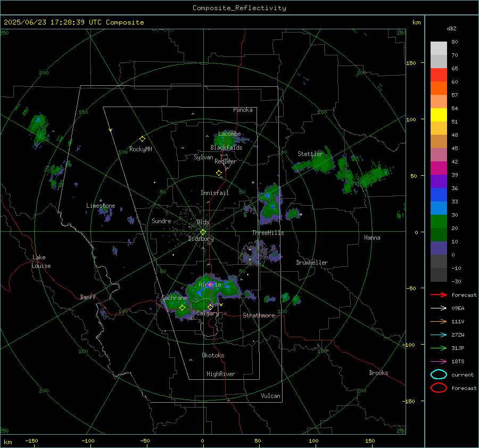Click the cyan current ellipse legend icon

[x=439, y=374]
